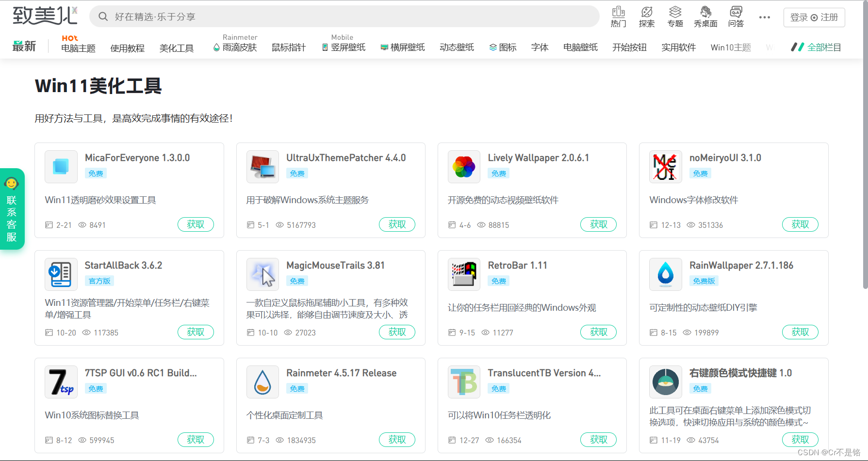868x461 pixels.
Task: Click 获取 for noMeiryoUI
Action: (x=800, y=224)
